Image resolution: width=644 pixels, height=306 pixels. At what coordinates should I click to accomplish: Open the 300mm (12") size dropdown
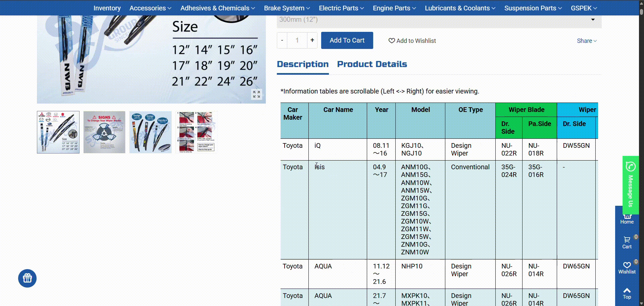tap(439, 20)
